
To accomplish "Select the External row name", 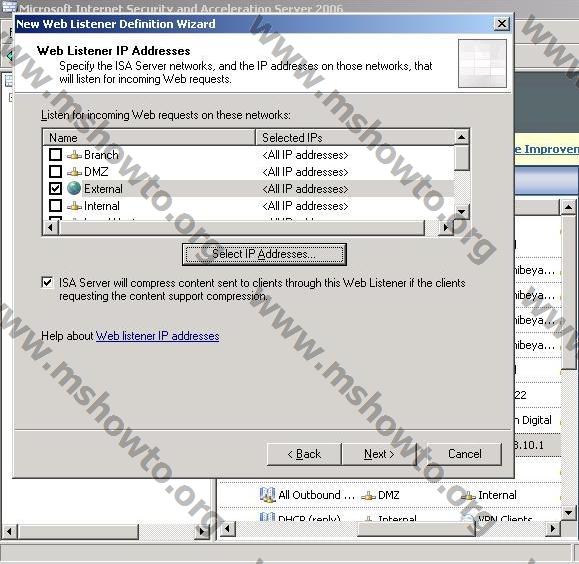I will (x=103, y=189).
